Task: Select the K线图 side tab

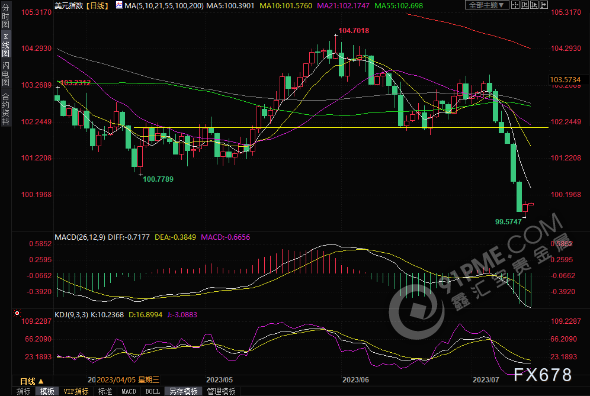Action: (x=6, y=44)
